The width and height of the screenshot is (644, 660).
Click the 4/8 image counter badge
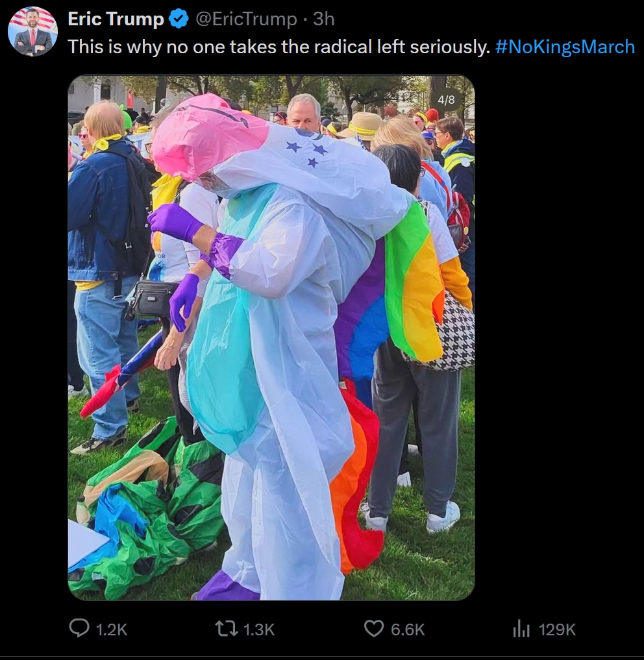447,99
